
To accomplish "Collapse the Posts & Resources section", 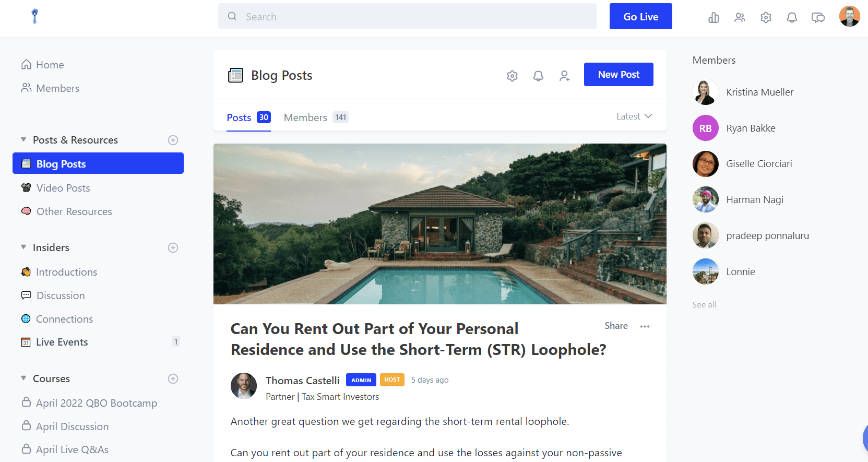I will (x=23, y=140).
